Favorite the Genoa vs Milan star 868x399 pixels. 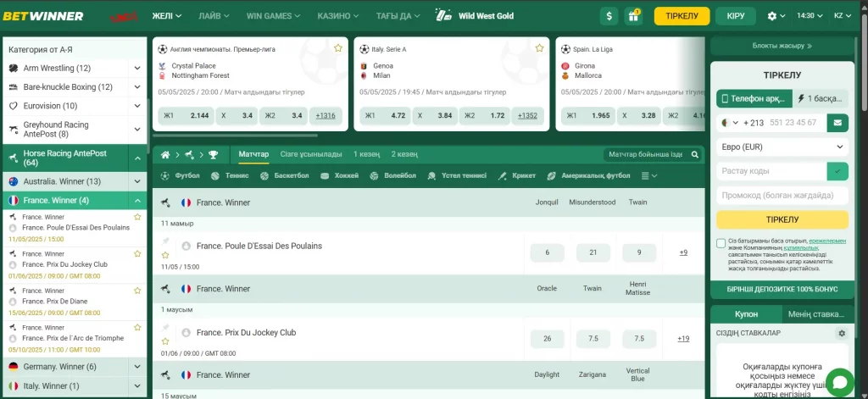click(539, 48)
